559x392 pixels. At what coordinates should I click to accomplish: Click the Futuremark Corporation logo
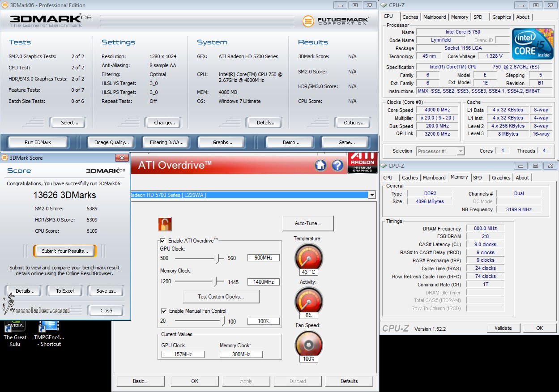(x=335, y=21)
